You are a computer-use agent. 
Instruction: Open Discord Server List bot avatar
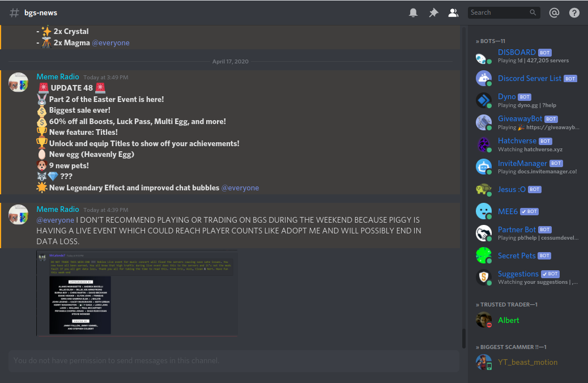[x=483, y=78]
